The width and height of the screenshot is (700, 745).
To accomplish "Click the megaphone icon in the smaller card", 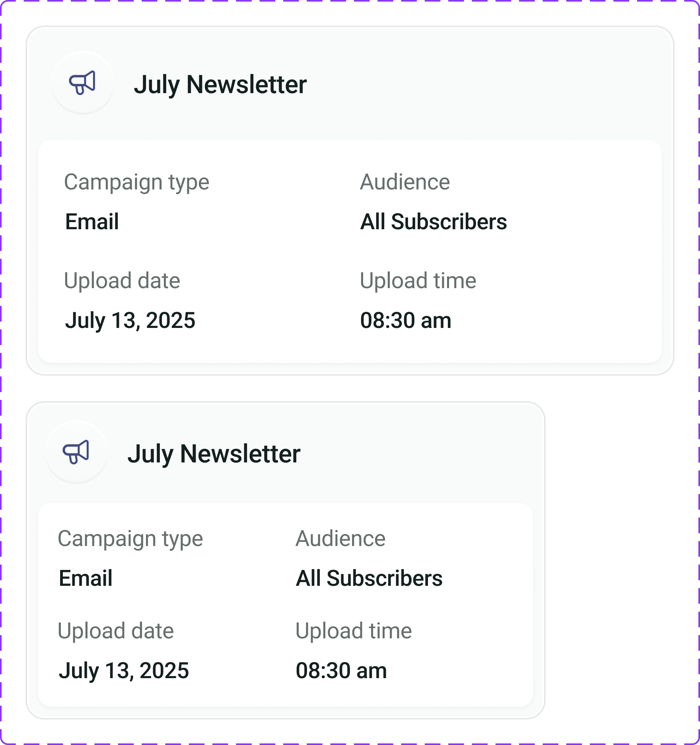I will 76,452.
